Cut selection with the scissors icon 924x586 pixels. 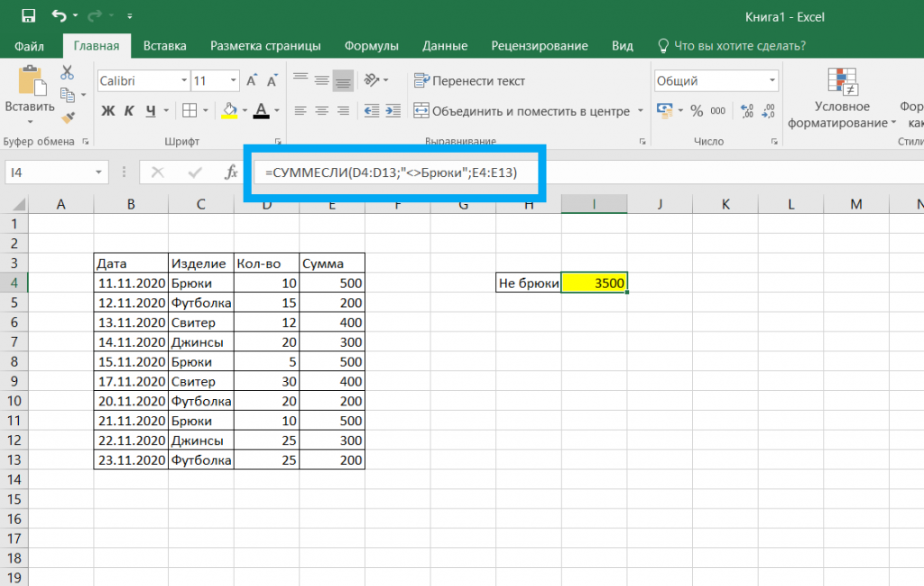pos(67,72)
